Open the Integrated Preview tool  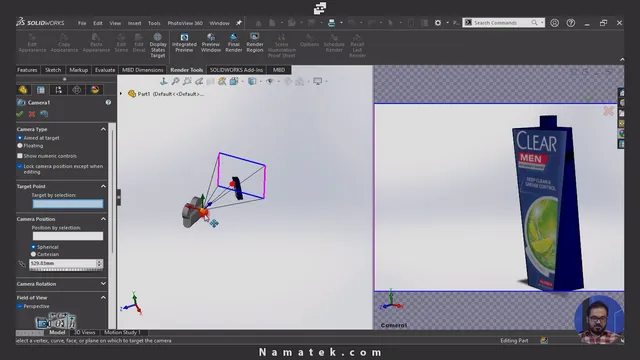184,43
